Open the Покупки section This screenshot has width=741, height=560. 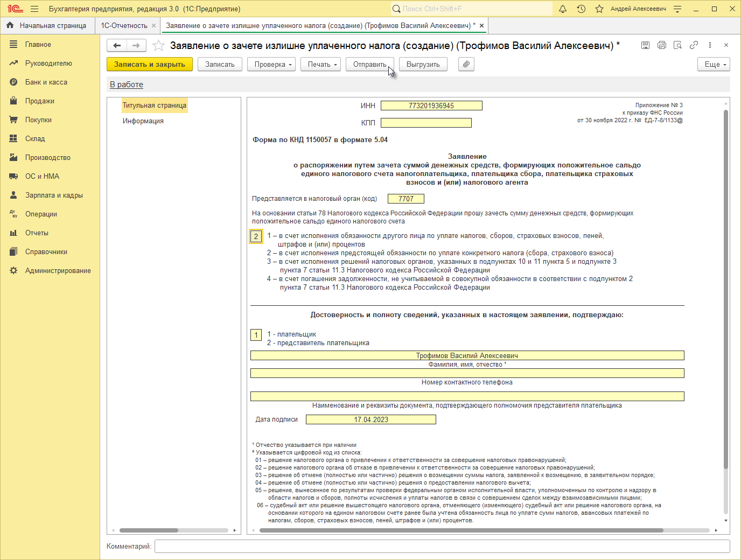(50, 120)
